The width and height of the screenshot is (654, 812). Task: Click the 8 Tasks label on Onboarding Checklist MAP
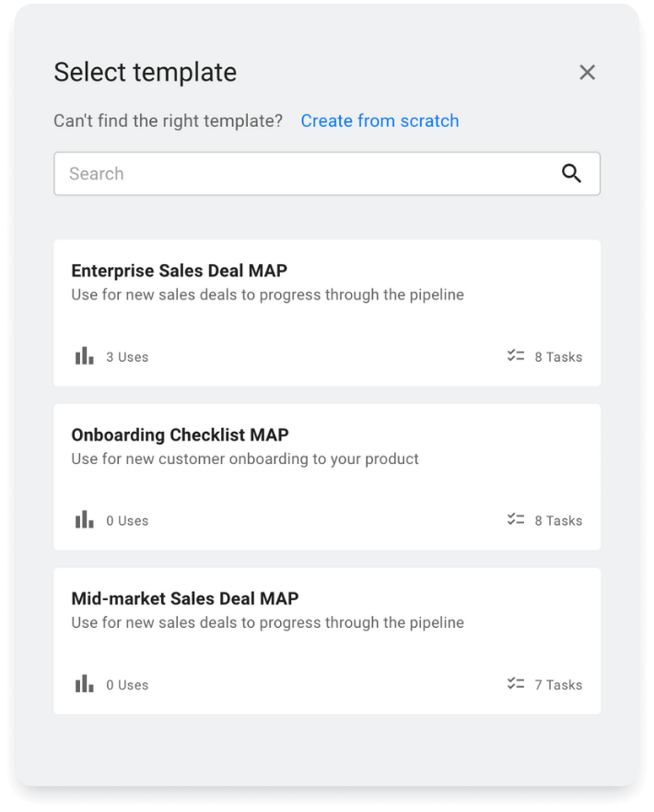point(559,520)
